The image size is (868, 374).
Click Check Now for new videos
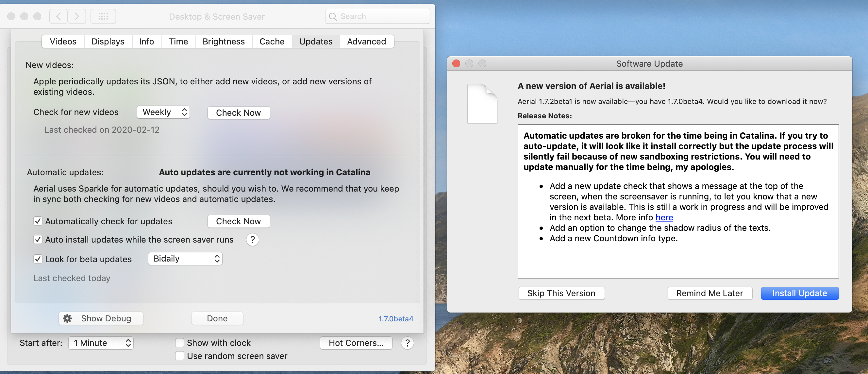[239, 112]
